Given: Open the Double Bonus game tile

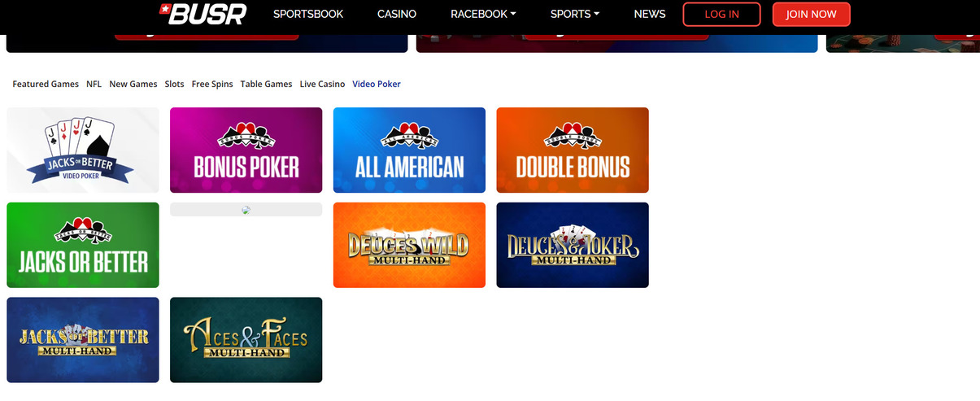Looking at the screenshot, I should pos(573,150).
